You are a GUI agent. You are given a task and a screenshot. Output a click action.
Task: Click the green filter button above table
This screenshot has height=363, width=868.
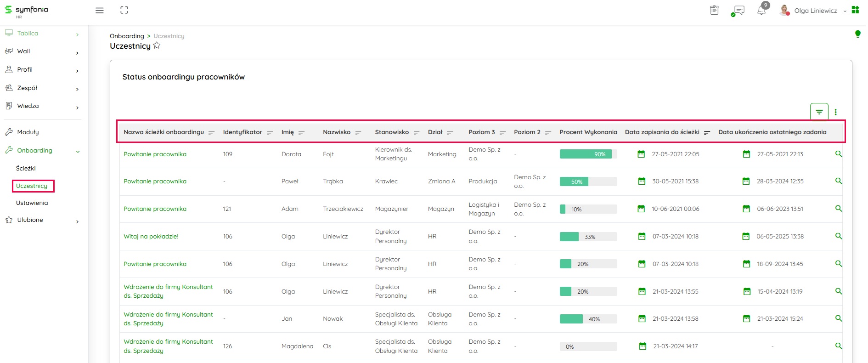tap(819, 112)
